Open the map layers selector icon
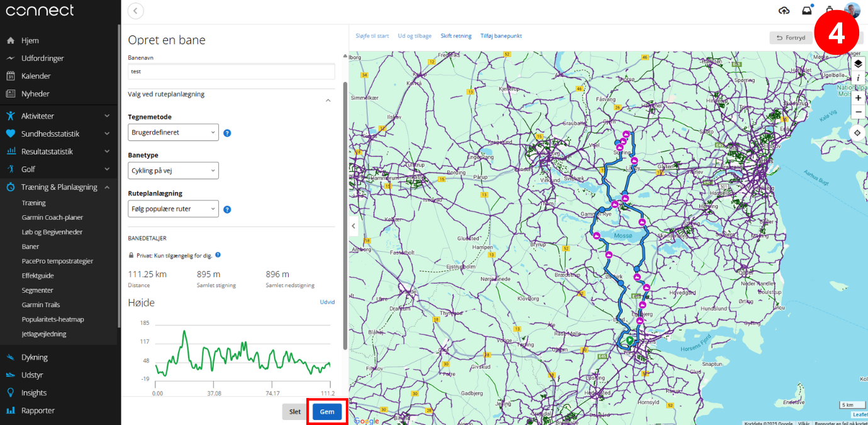The width and height of the screenshot is (868, 425). [858, 63]
